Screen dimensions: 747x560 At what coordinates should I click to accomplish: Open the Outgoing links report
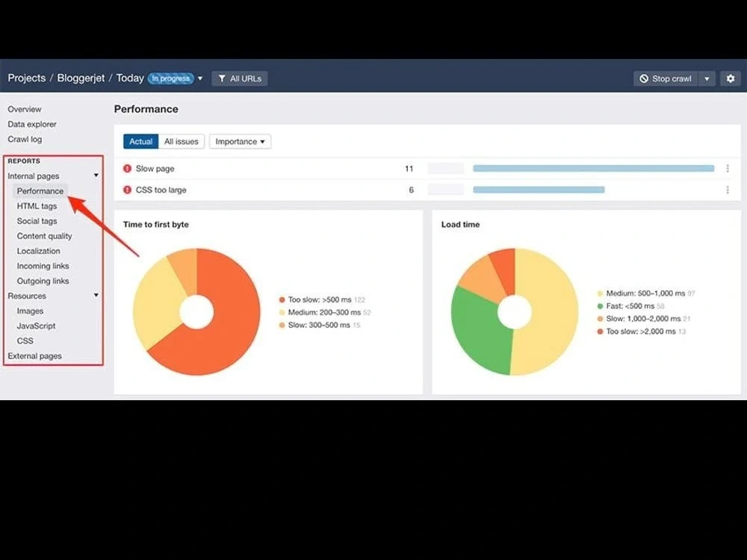(x=43, y=281)
